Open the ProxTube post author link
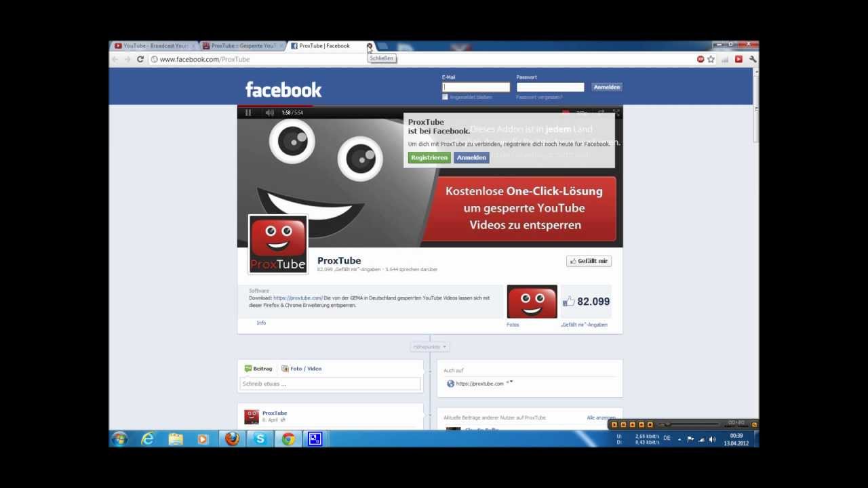 pos(275,413)
